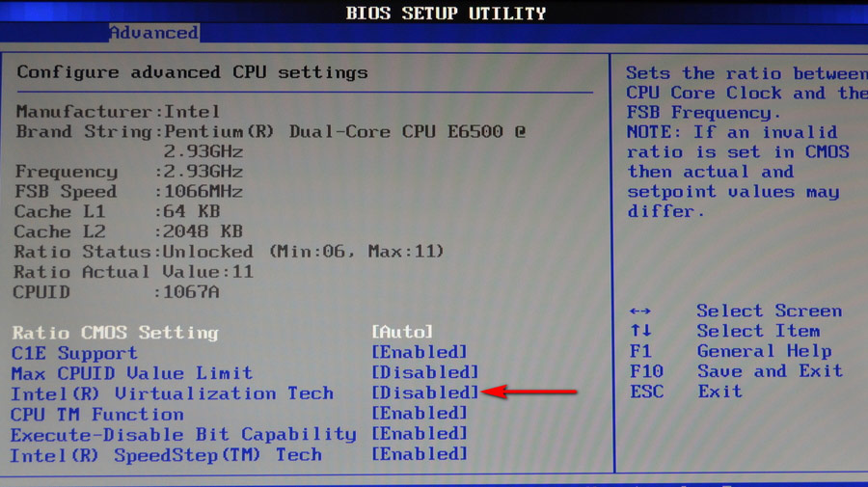Click the up-down arrows Select Item hint

[x=724, y=331]
